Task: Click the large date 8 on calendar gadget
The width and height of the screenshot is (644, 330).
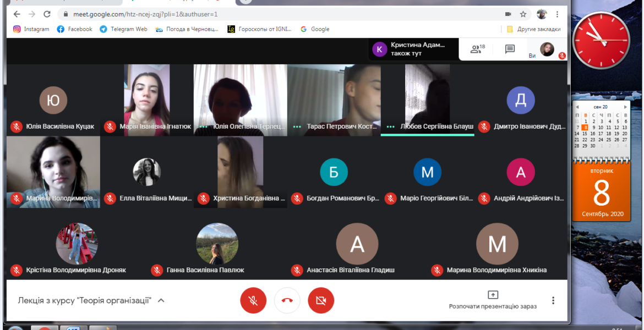Action: point(602,193)
